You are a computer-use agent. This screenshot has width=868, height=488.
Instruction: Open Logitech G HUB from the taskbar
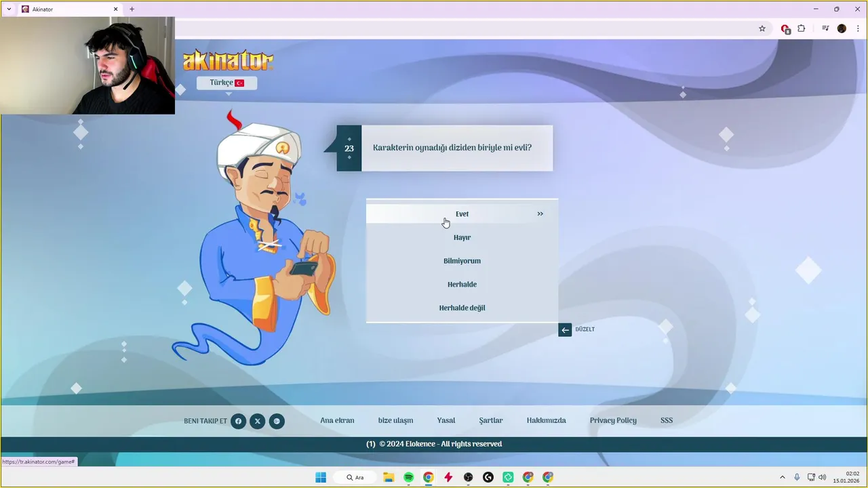tap(488, 477)
